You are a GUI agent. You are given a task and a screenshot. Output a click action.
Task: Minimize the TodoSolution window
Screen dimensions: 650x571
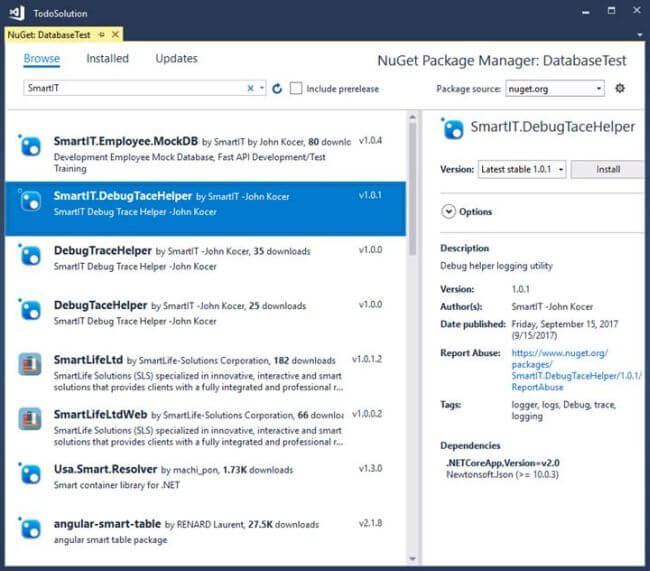tap(585, 12)
